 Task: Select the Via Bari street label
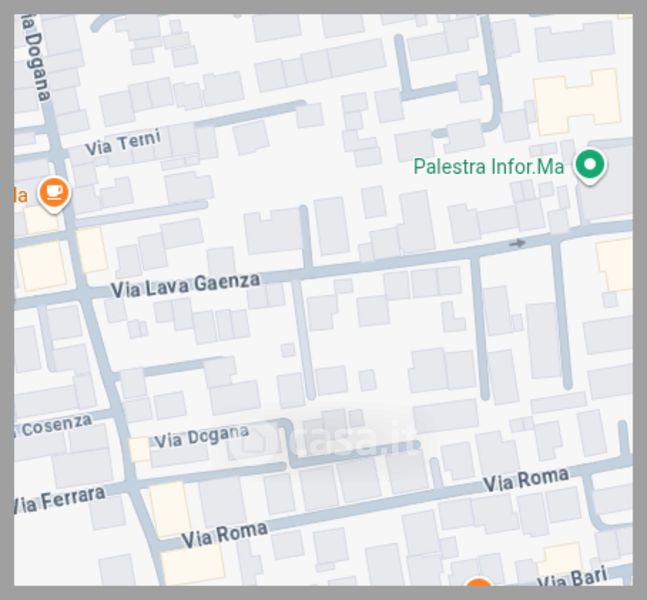click(x=574, y=577)
